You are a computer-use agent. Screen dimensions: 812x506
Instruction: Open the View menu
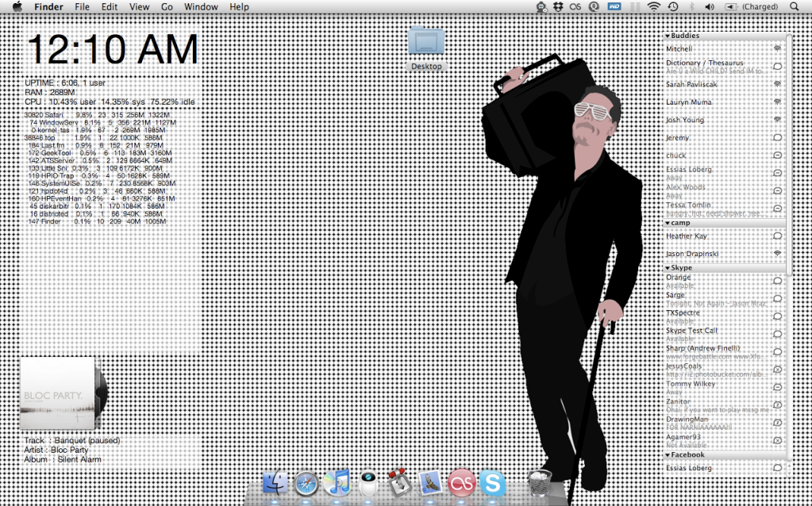[x=140, y=6]
